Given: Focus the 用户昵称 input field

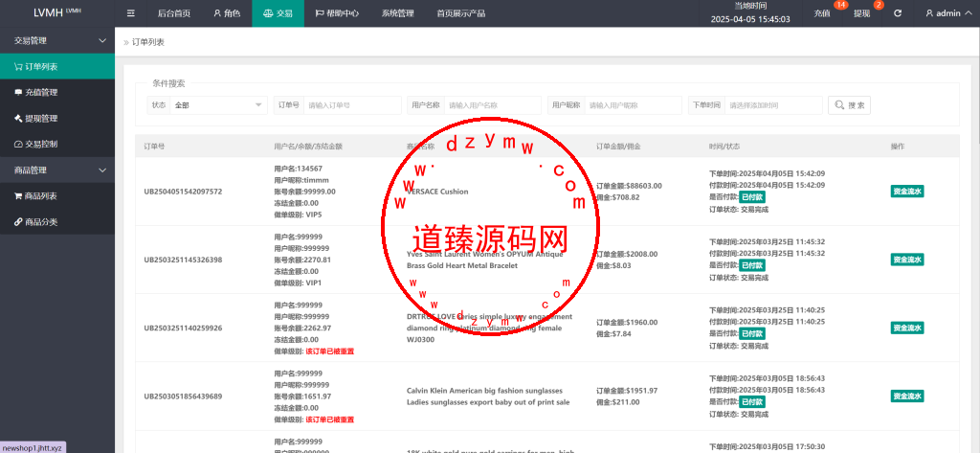Looking at the screenshot, I should [x=634, y=105].
